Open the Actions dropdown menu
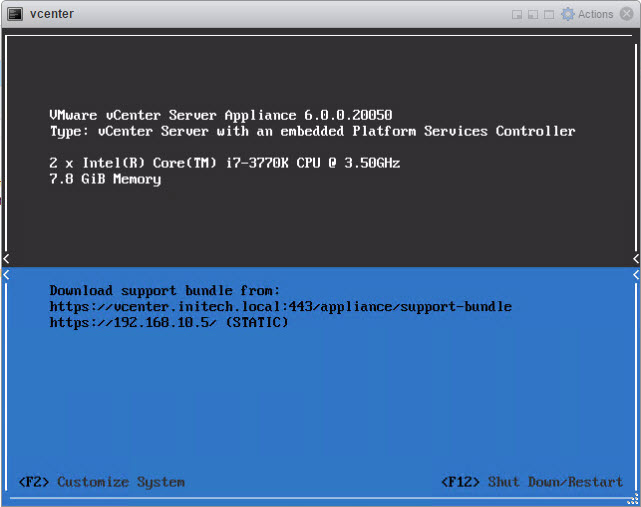641x507 pixels. 595,14
